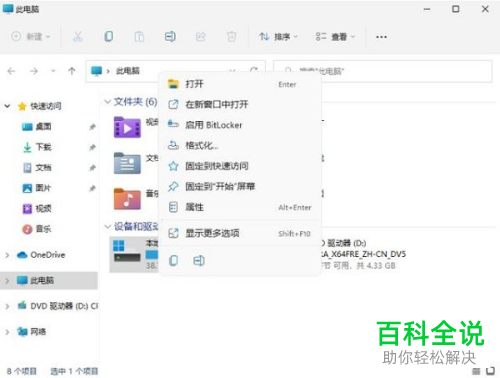Viewport: 500px width, 378px height.
Task: Go up one level with up arrow
Action: click(x=72, y=71)
